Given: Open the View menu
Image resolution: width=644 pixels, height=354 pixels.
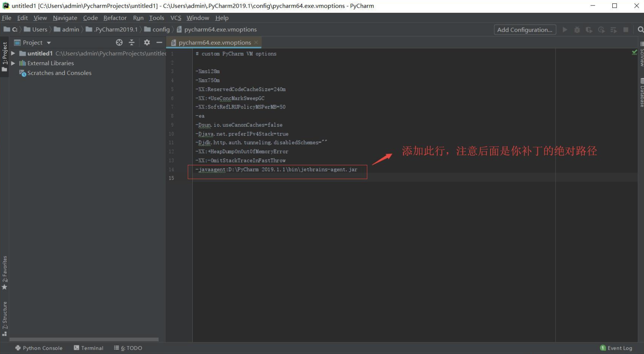Looking at the screenshot, I should tap(40, 18).
